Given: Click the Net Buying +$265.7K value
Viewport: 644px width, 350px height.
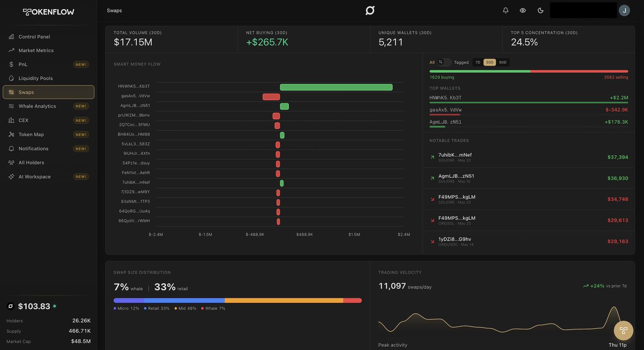Looking at the screenshot, I should click(x=267, y=42).
